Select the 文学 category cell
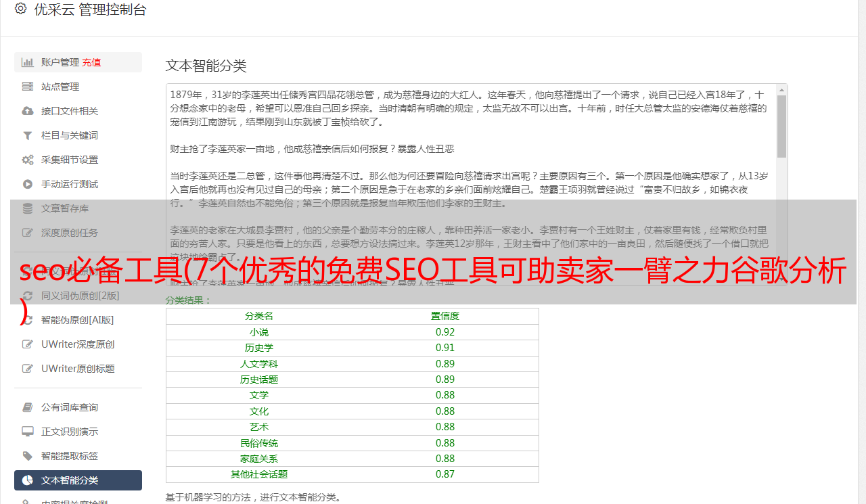The image size is (866, 504). [x=259, y=395]
